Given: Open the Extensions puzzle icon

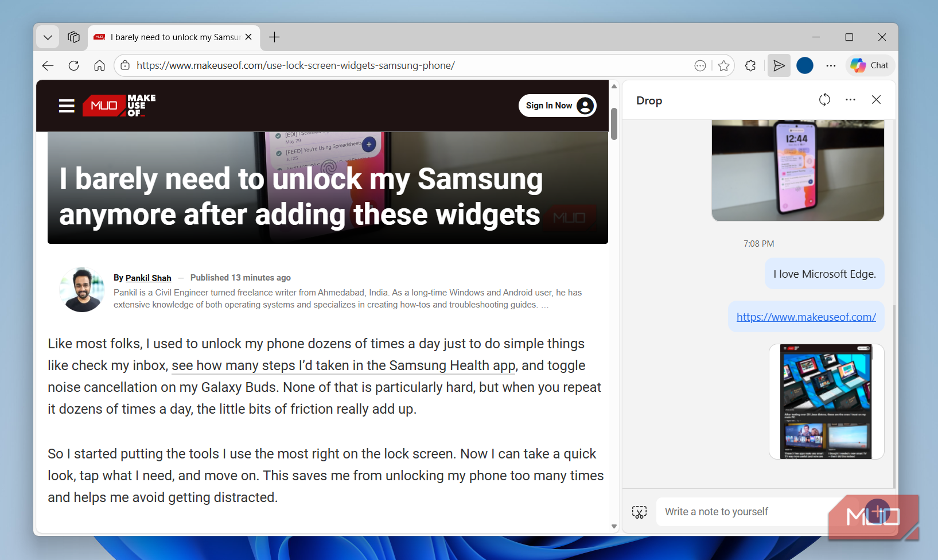Looking at the screenshot, I should [x=750, y=65].
